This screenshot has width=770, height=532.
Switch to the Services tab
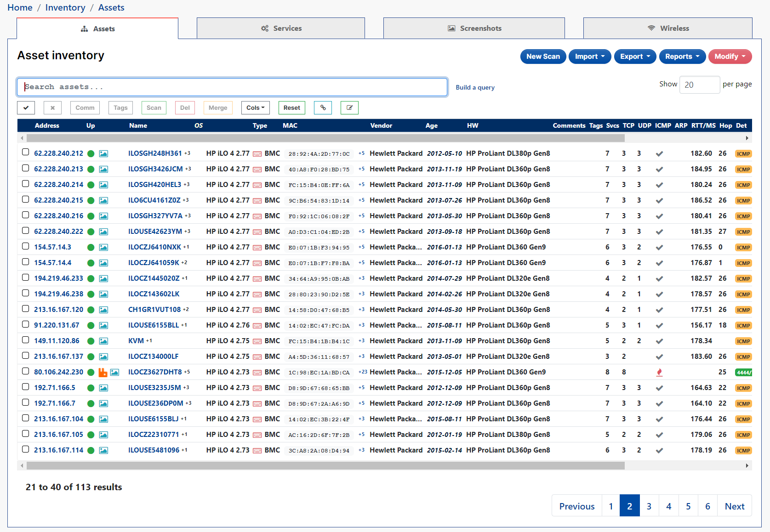(281, 28)
